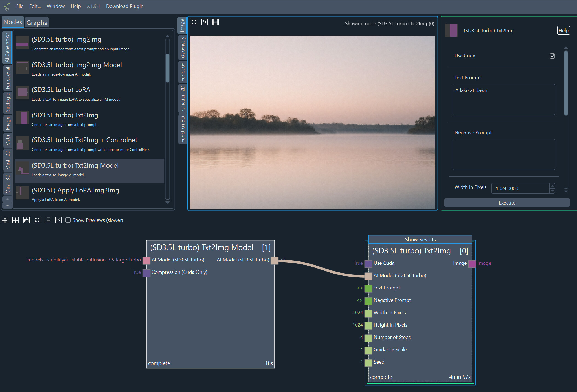Toggle the Use Cuda pin on the Txt2Img node
This screenshot has width=577, height=392.
click(368, 264)
